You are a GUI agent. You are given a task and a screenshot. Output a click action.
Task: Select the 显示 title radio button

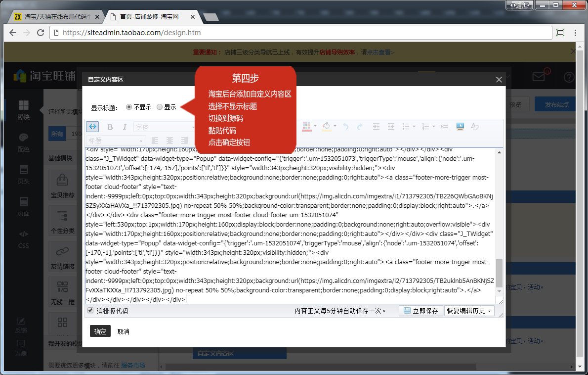click(160, 107)
